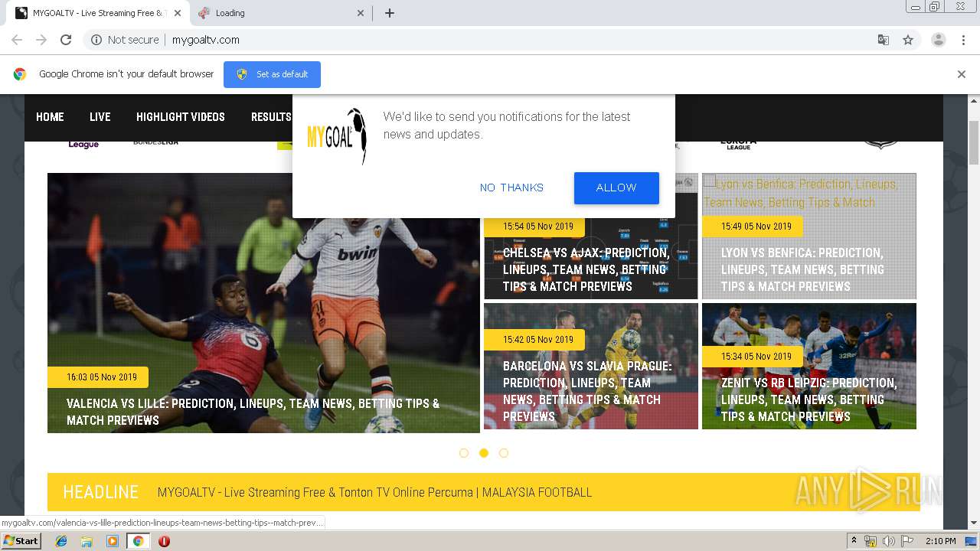Viewport: 980px width, 551px height.
Task: Click the page vertical scrollbar thumb
Action: coord(974,142)
